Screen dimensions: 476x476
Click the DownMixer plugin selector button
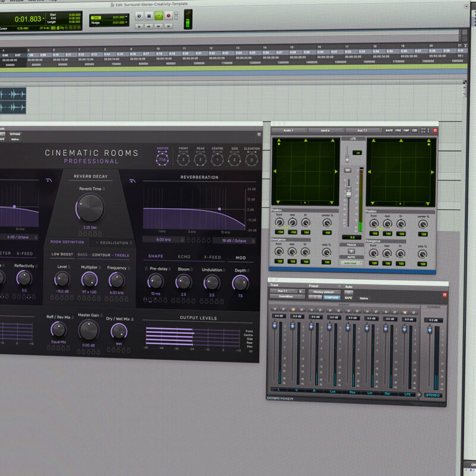pos(287,296)
